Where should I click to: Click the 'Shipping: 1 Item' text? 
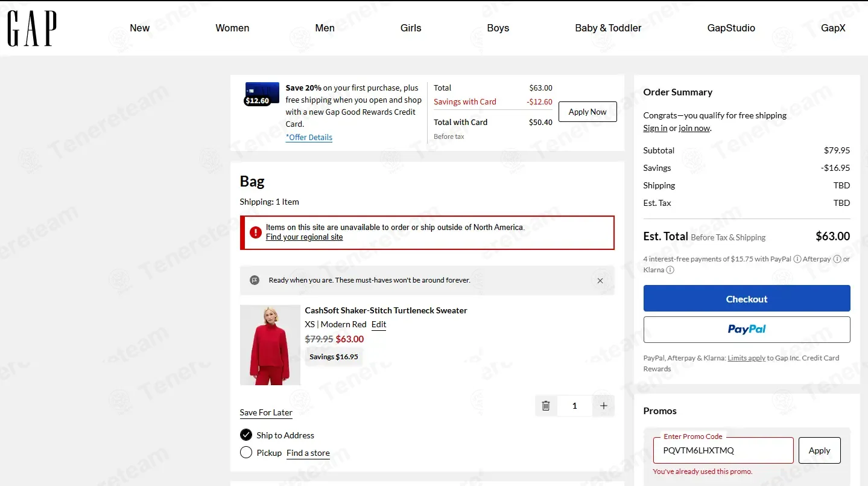point(270,202)
